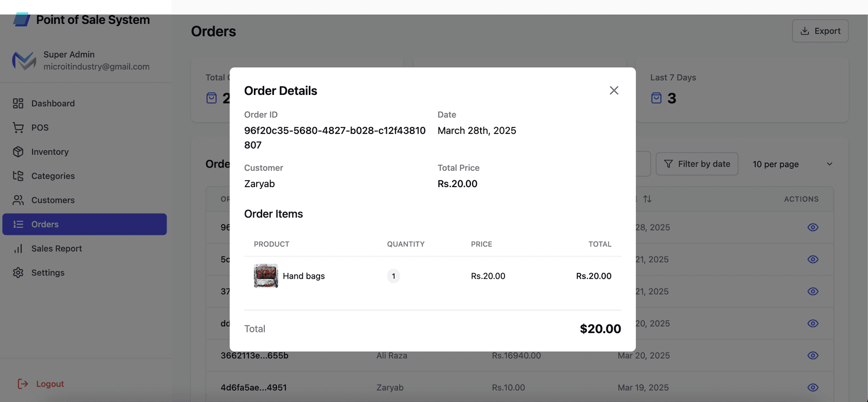
Task: View order dated Mar 28, 2025
Action: click(813, 227)
